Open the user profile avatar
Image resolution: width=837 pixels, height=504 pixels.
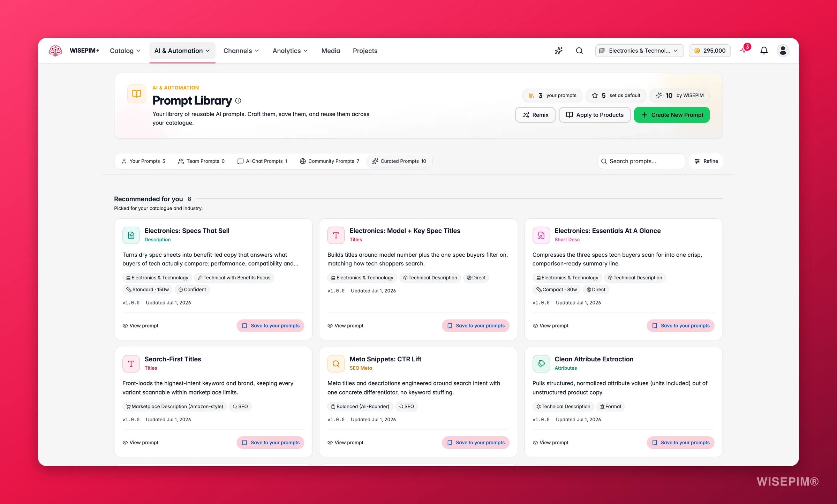tap(783, 51)
